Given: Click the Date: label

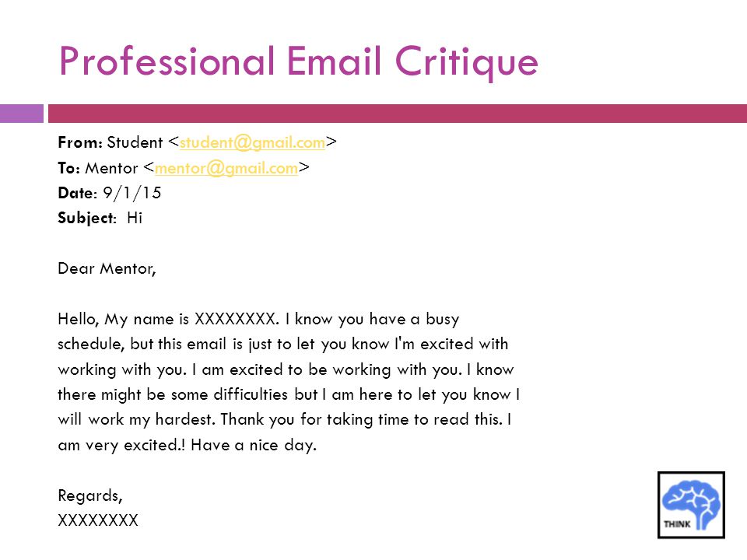Looking at the screenshot, I should click(77, 193).
